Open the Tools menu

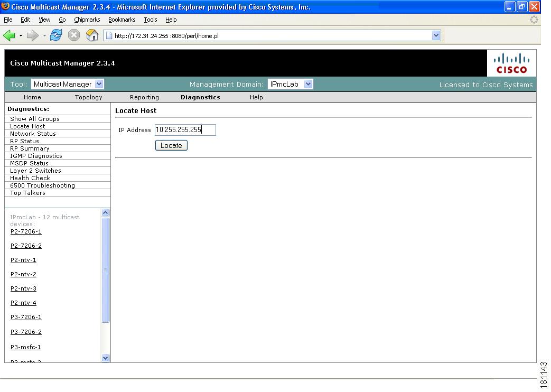[x=151, y=20]
